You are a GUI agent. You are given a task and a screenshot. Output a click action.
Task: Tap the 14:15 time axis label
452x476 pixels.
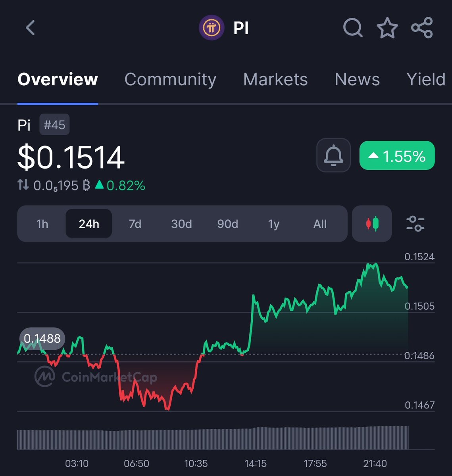pyautogui.click(x=256, y=463)
